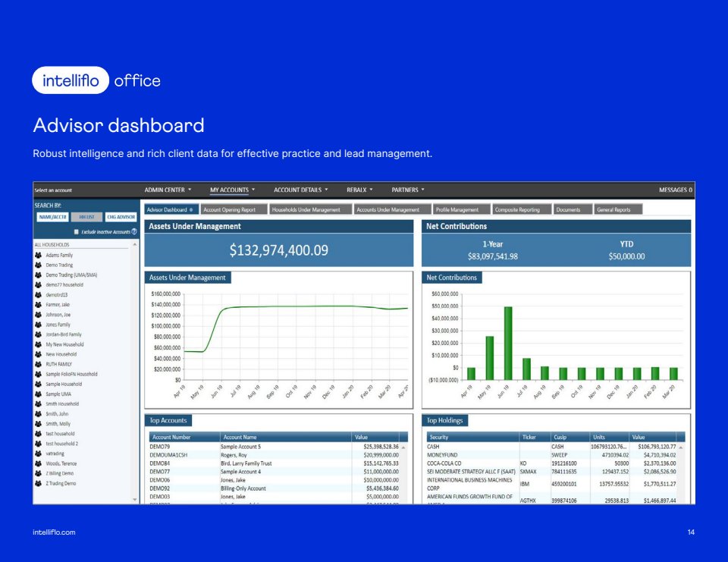
Task: Click the Sample UMA household icon
Action: pyautogui.click(x=38, y=394)
